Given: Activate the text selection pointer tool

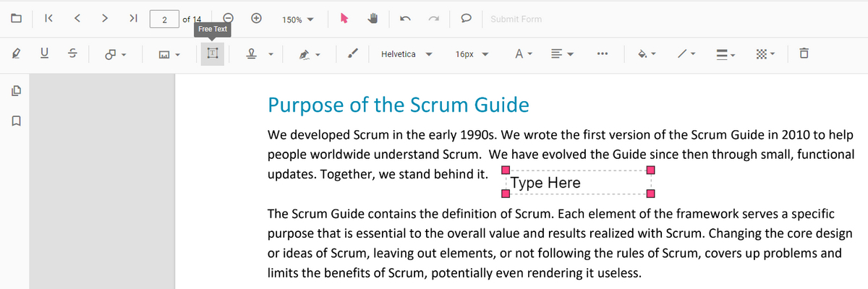Looking at the screenshot, I should tap(346, 20).
